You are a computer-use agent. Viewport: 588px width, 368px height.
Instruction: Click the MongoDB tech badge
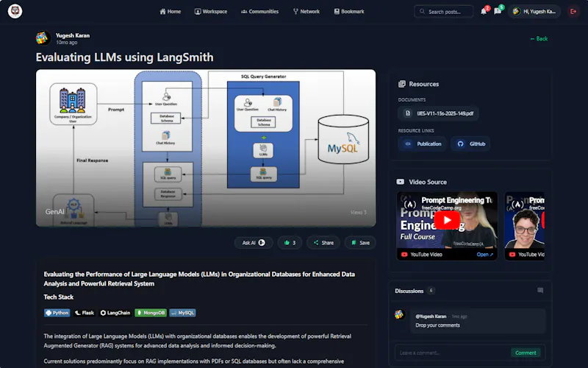point(151,312)
